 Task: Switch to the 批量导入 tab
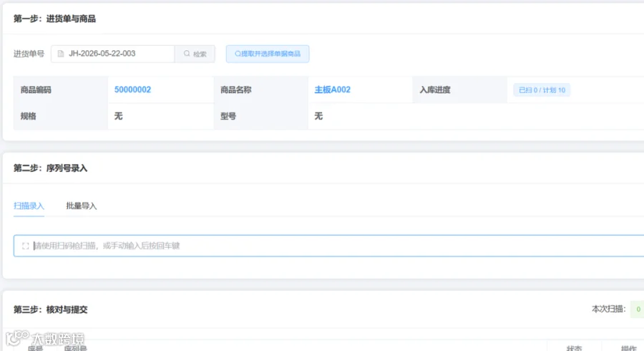[82, 206]
